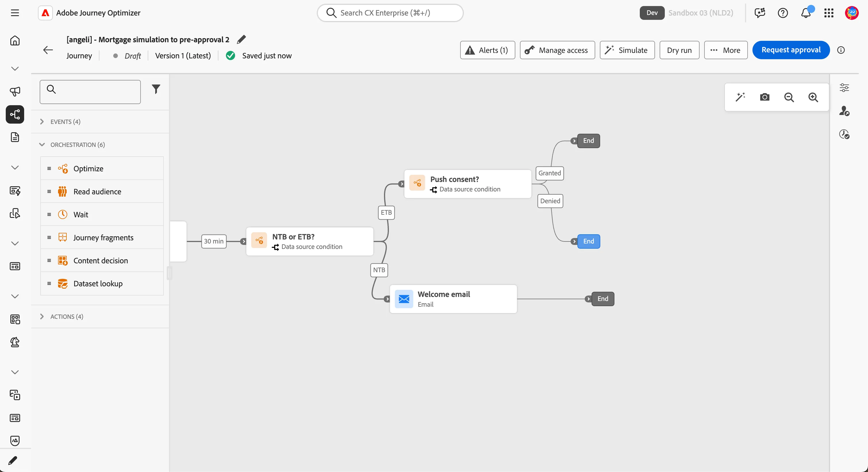Select the Wait activity in palette
868x472 pixels.
[102, 214]
